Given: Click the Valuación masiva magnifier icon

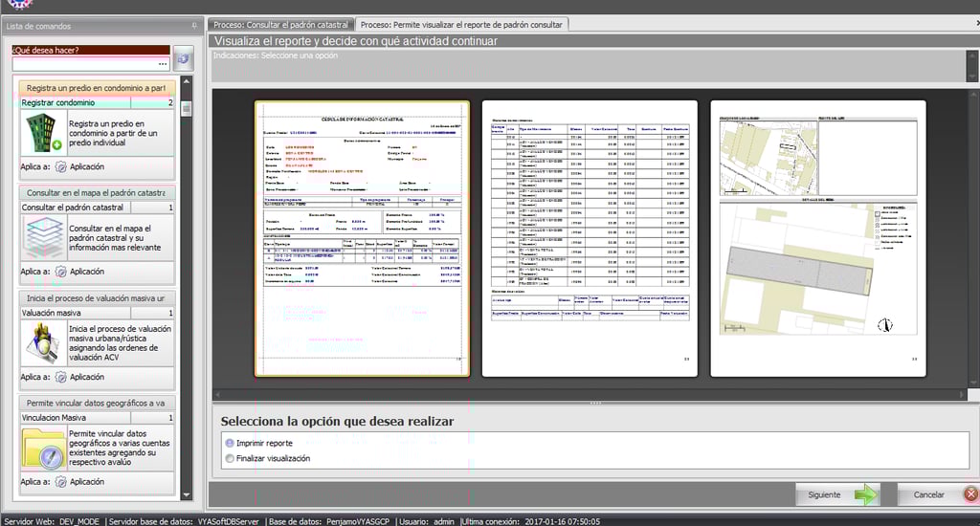Looking at the screenshot, I should (43, 343).
